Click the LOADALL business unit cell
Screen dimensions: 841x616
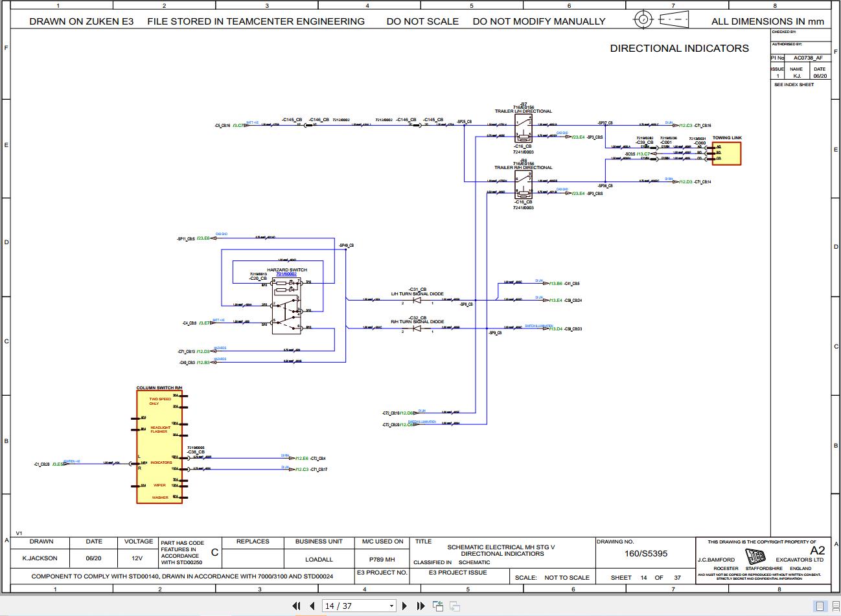pos(319,559)
